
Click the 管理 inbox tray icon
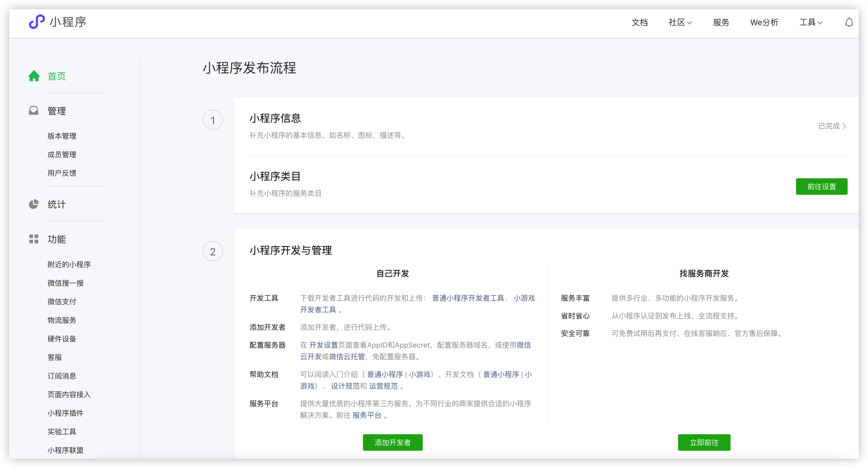34,111
